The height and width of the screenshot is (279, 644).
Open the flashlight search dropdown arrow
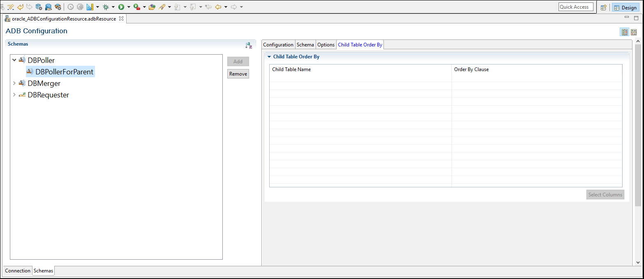pyautogui.click(x=169, y=7)
